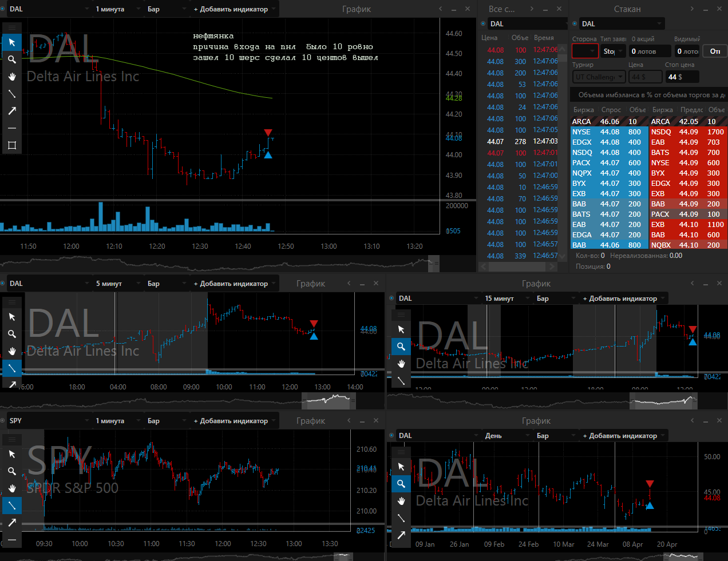Click the red sell marker on the 1-minute DAL chart
The height and width of the screenshot is (561, 728).
click(268, 133)
